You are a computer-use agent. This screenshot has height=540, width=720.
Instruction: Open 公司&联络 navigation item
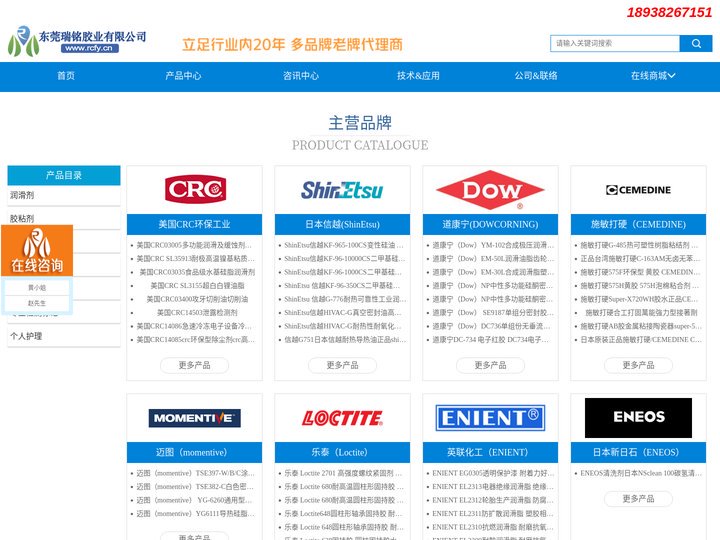[536, 76]
